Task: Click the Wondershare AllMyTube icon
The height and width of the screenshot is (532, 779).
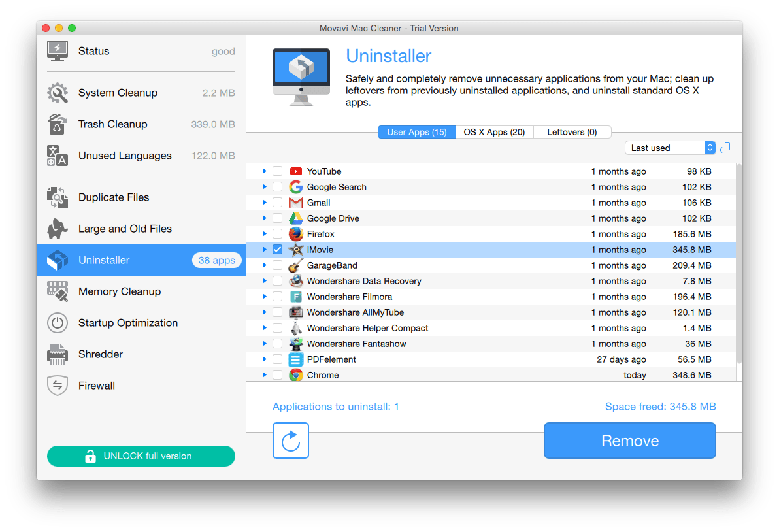Action: click(295, 312)
